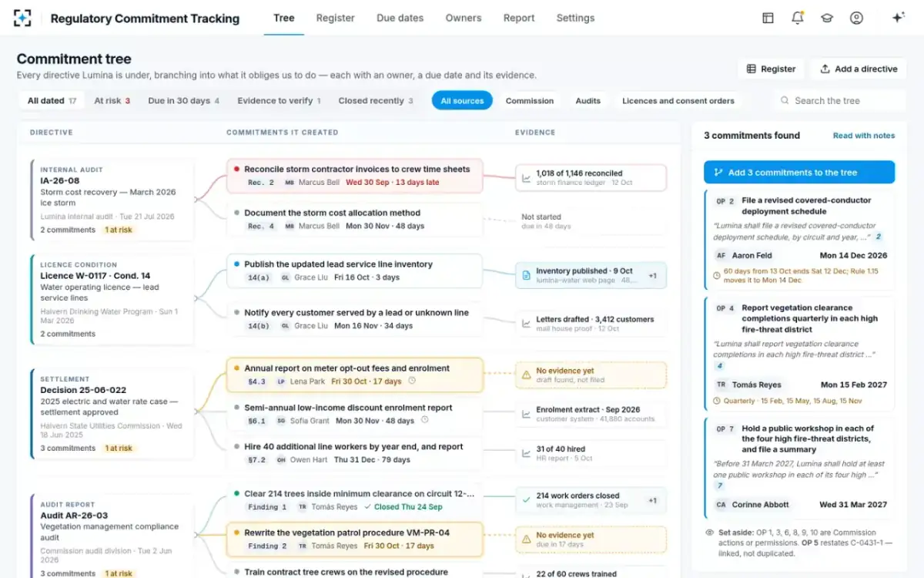Filter sources by Commission

[530, 100]
